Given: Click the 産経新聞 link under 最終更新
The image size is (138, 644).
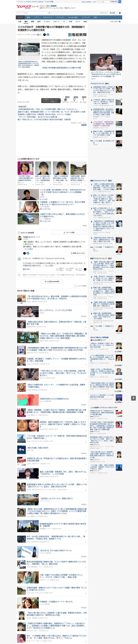Looking at the screenshot, I should point(84,125).
